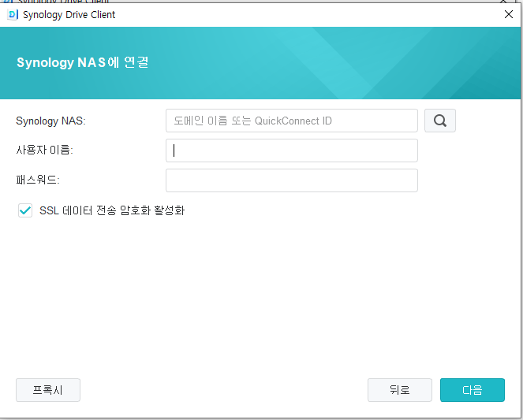Click the '패스워드:' label
Image resolution: width=523 pixels, height=420 pixels.
tap(38, 180)
